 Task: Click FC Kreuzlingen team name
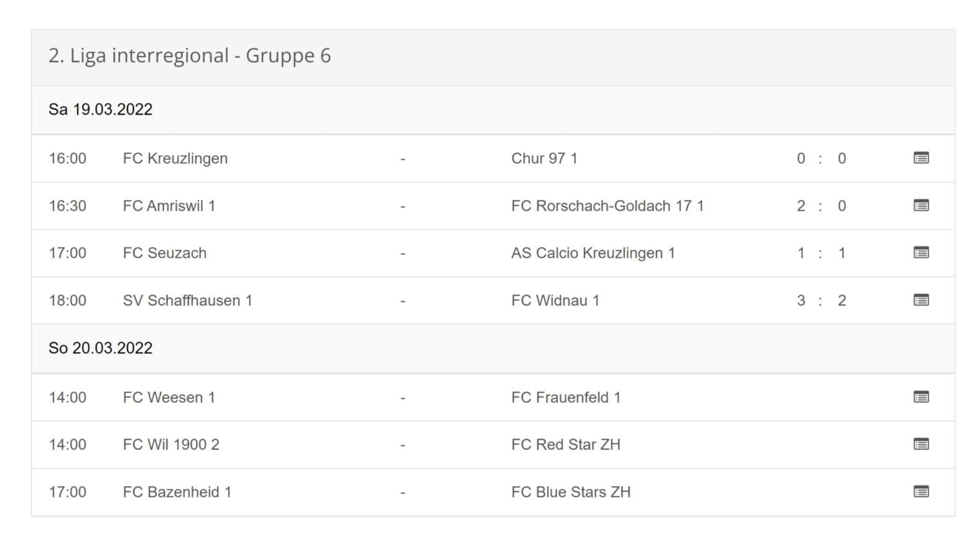coord(175,159)
